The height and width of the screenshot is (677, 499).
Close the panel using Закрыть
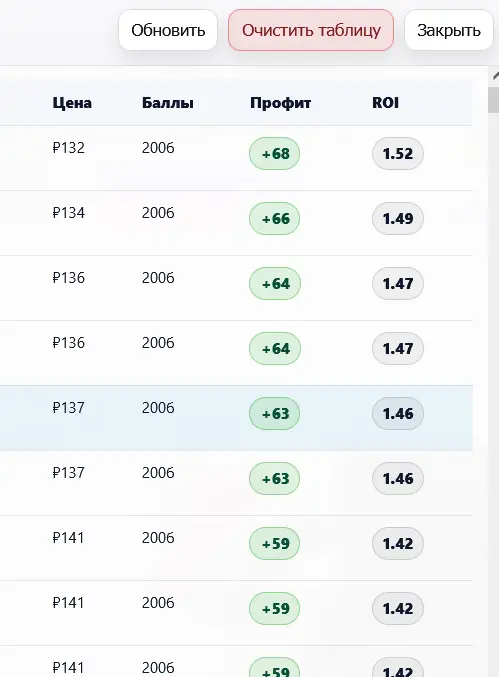click(449, 30)
